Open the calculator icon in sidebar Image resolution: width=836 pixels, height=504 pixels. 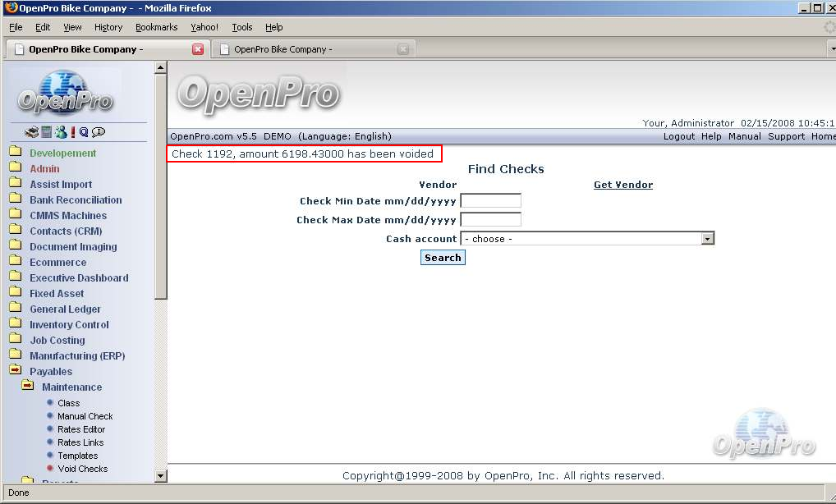coord(47,132)
